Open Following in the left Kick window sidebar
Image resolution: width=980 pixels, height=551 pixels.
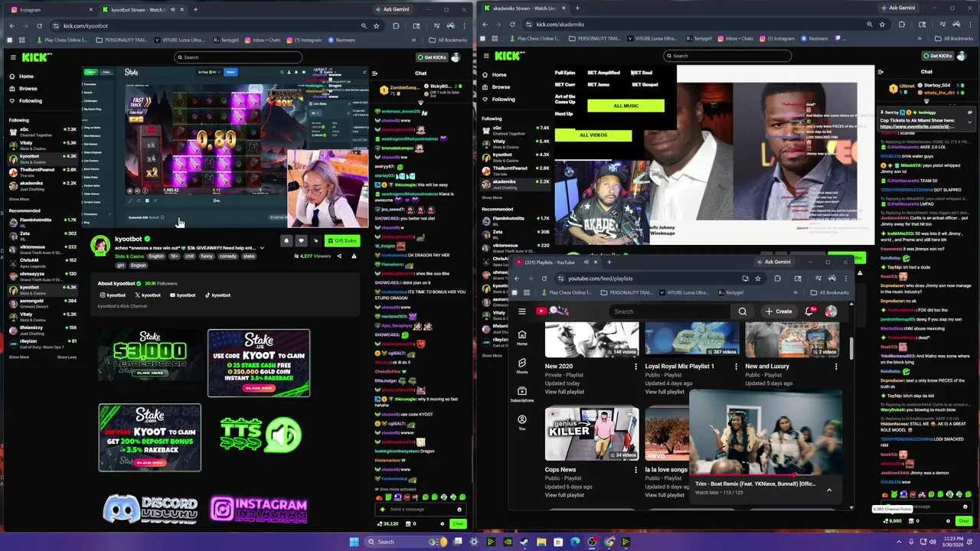(25, 101)
